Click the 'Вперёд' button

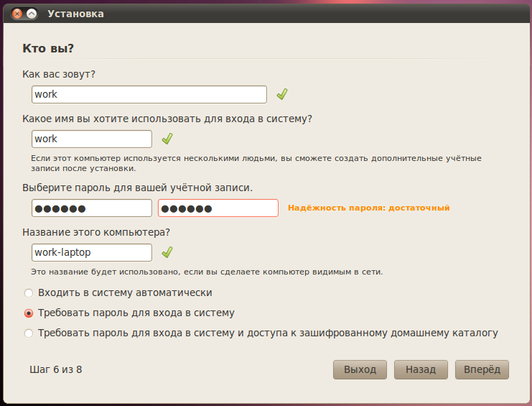(x=482, y=369)
